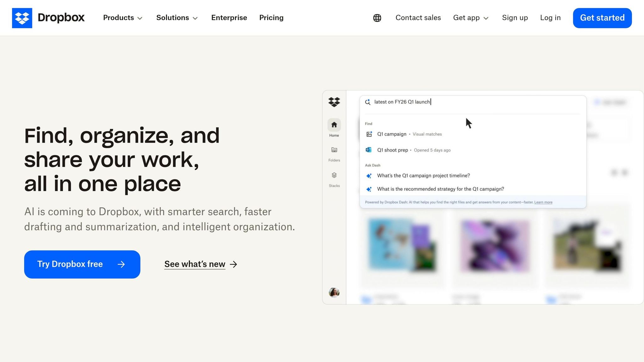Click the Q1 campaign visual match icon

pyautogui.click(x=369, y=134)
